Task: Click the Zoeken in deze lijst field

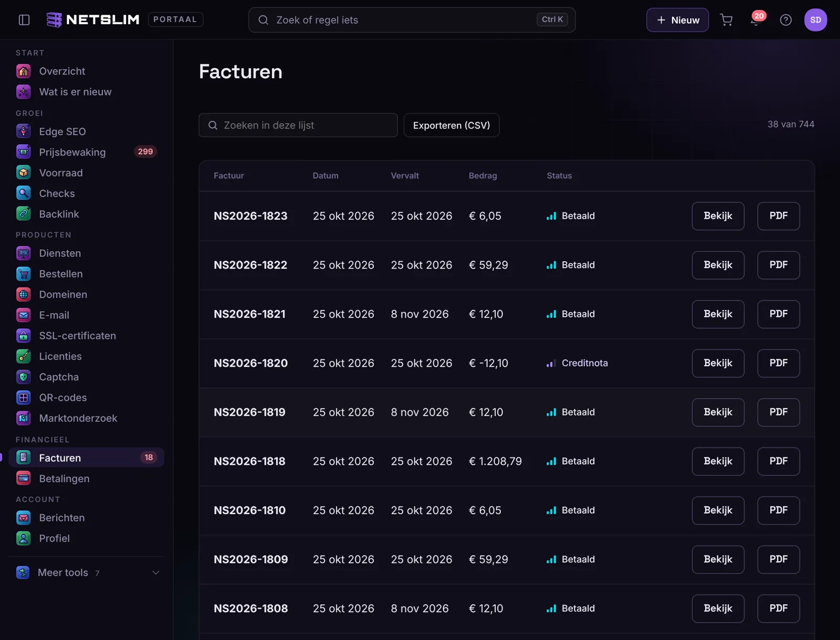Action: pyautogui.click(x=298, y=125)
